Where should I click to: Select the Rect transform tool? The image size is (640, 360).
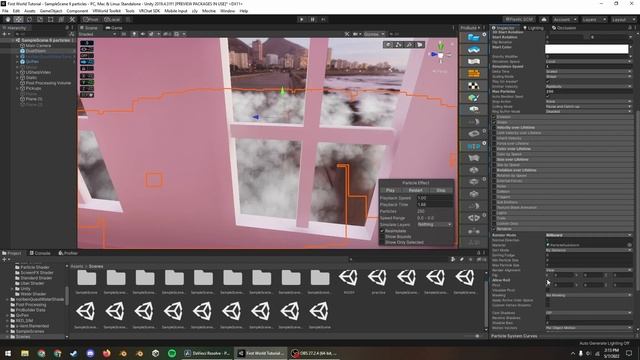point(51,19)
